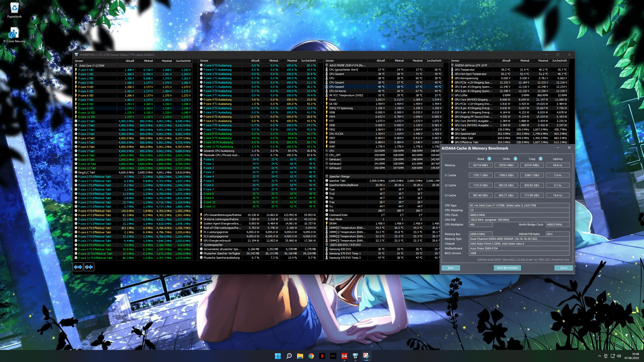Open the Read info icon in AIDA64
The height and width of the screenshot is (362, 644).
click(x=489, y=159)
